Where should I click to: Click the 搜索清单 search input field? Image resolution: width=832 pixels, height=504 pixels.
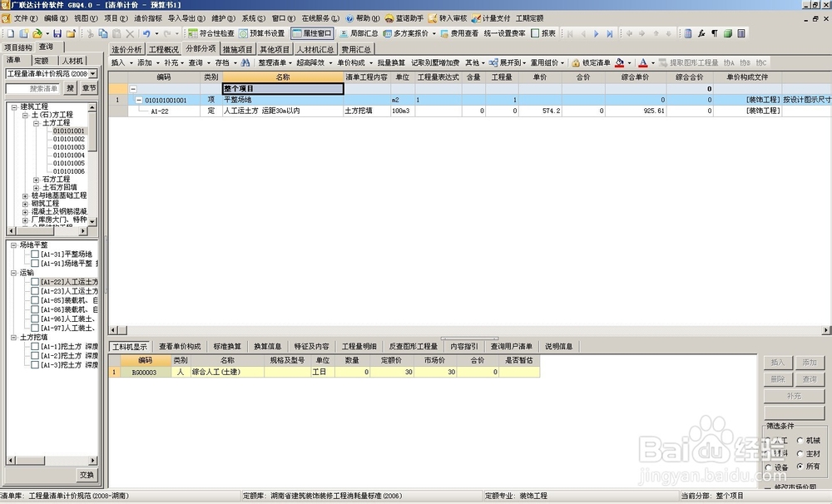pos(34,89)
